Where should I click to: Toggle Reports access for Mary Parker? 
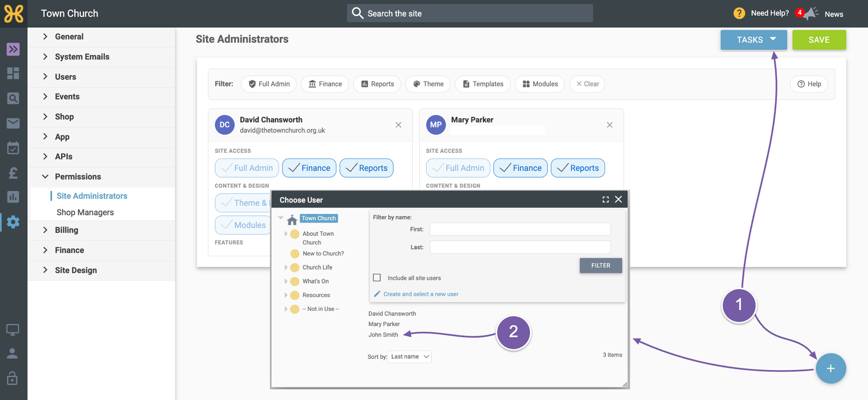[578, 168]
